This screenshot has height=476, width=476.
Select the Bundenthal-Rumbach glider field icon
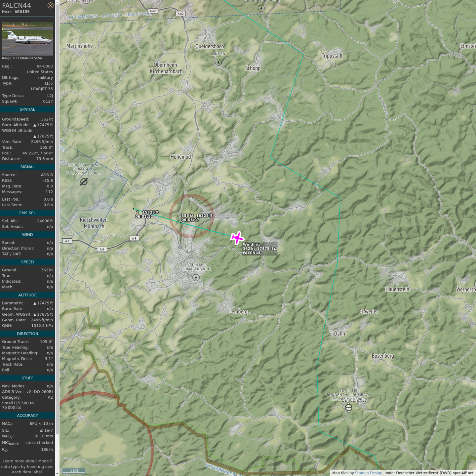click(x=348, y=408)
